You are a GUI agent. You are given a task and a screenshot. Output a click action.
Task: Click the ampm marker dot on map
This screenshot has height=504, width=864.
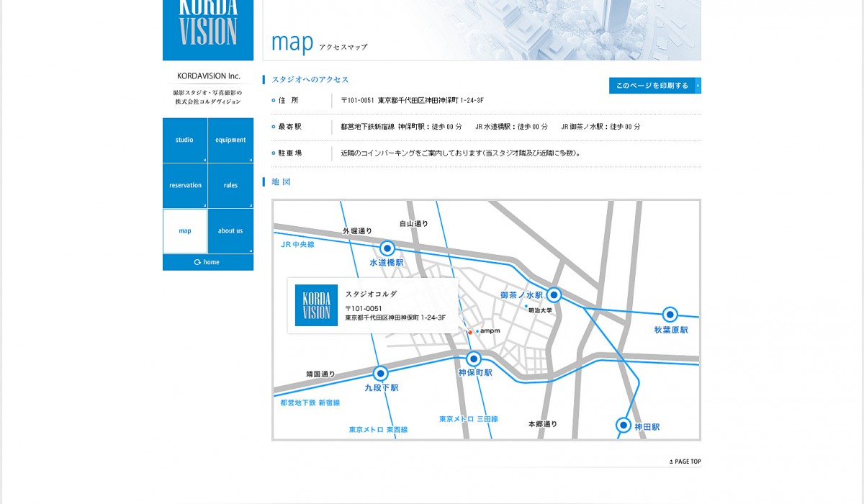click(477, 331)
